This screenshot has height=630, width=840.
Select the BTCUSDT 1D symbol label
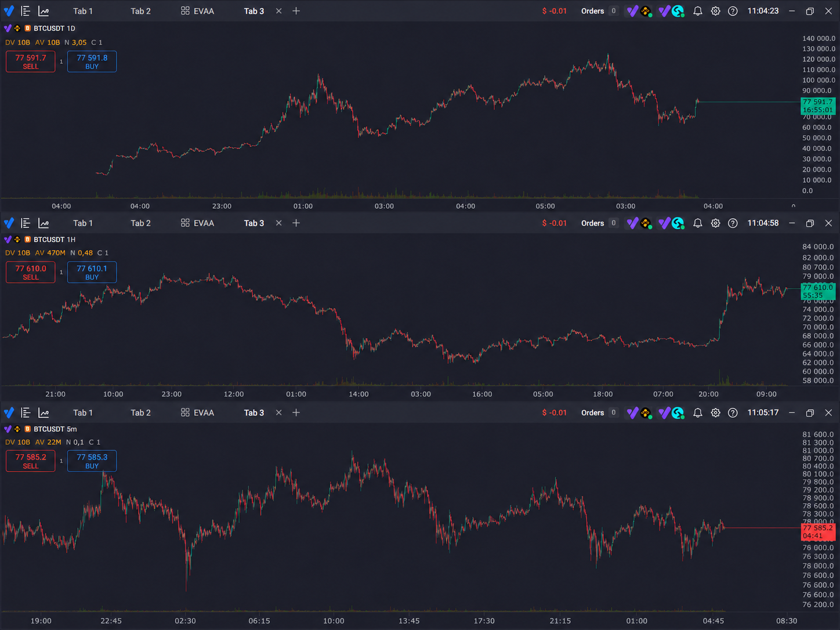(55, 28)
